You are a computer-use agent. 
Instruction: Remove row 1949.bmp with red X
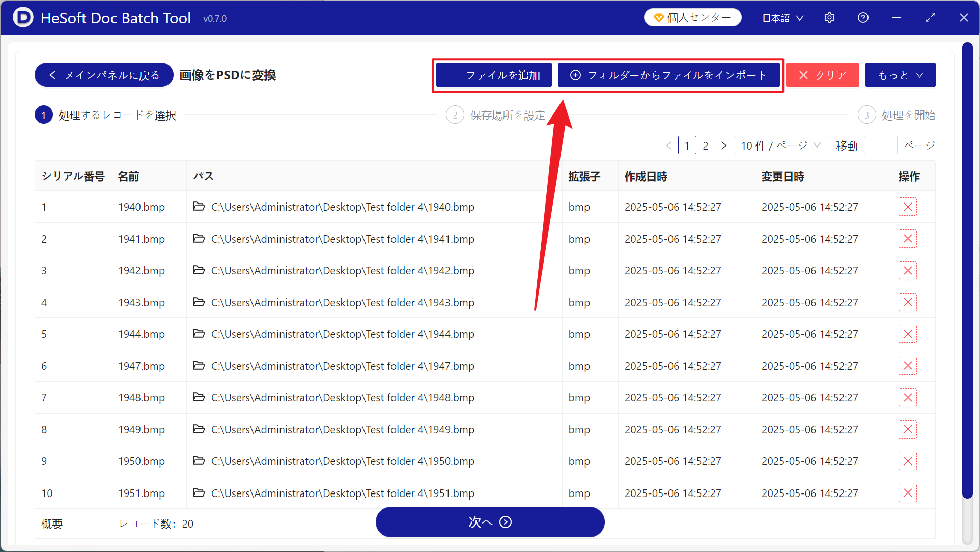point(908,429)
